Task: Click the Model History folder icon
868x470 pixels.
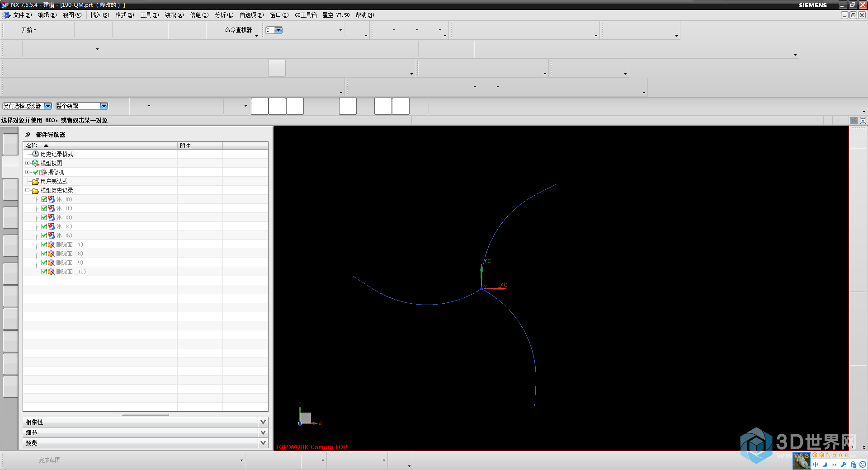Action: [35, 191]
